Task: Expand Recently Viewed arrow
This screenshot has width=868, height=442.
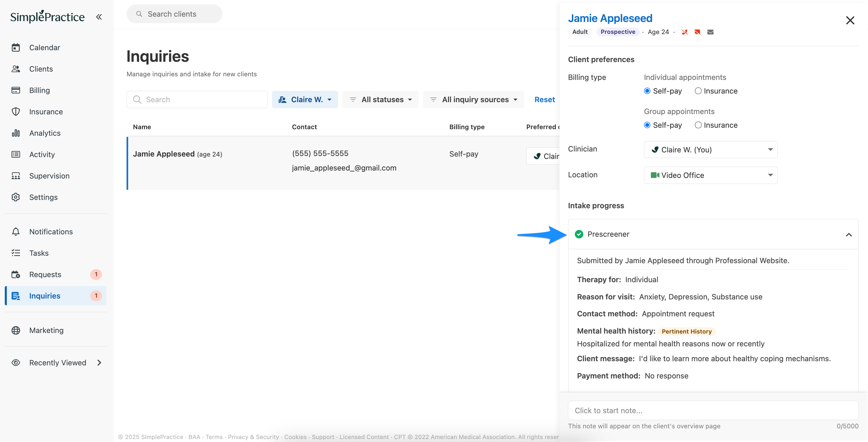Action: coord(99,363)
